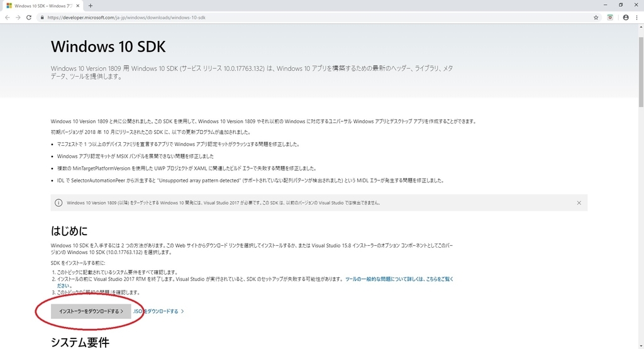644x349 pixels.
Task: Click the info icon in the notice banner
Action: (x=58, y=203)
